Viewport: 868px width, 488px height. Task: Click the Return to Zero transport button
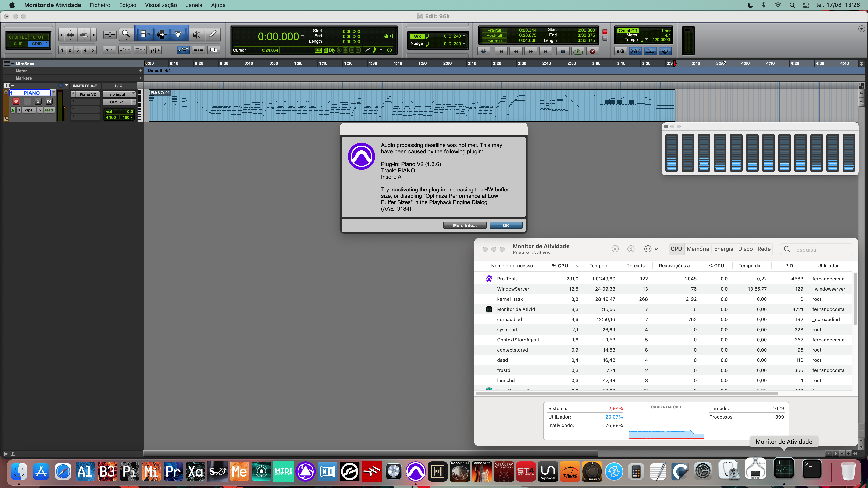(501, 51)
